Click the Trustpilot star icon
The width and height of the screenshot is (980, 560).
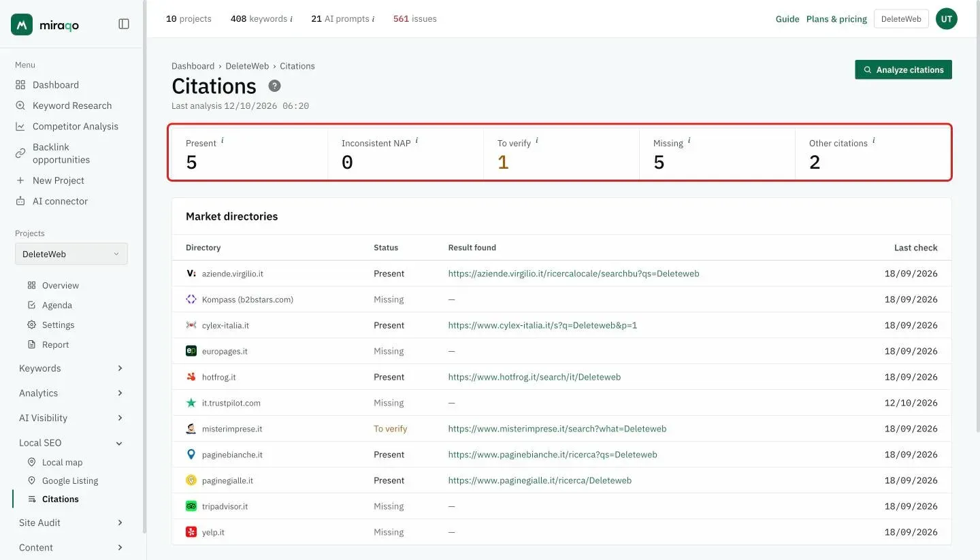click(x=191, y=403)
